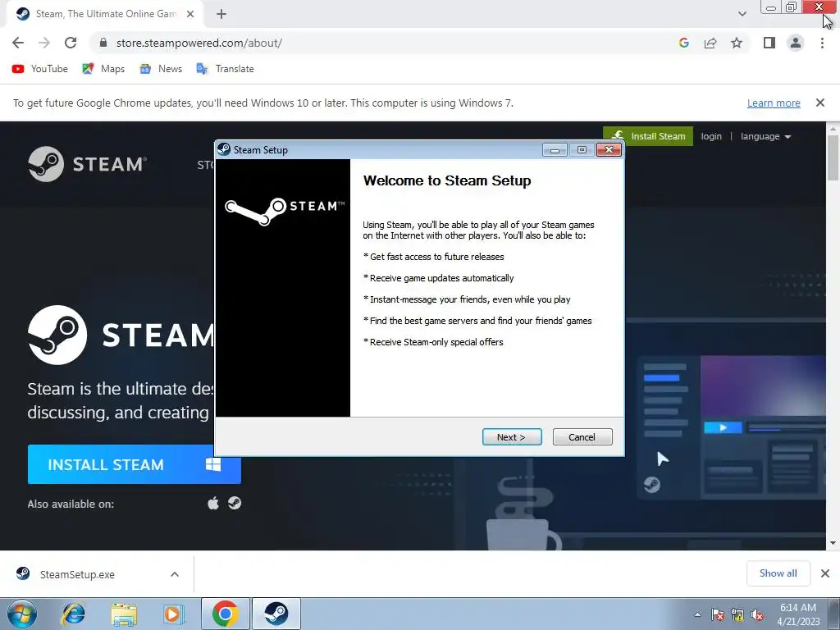Click the forward navigation arrow in Chrome
The height and width of the screenshot is (630, 840).
[x=44, y=43]
